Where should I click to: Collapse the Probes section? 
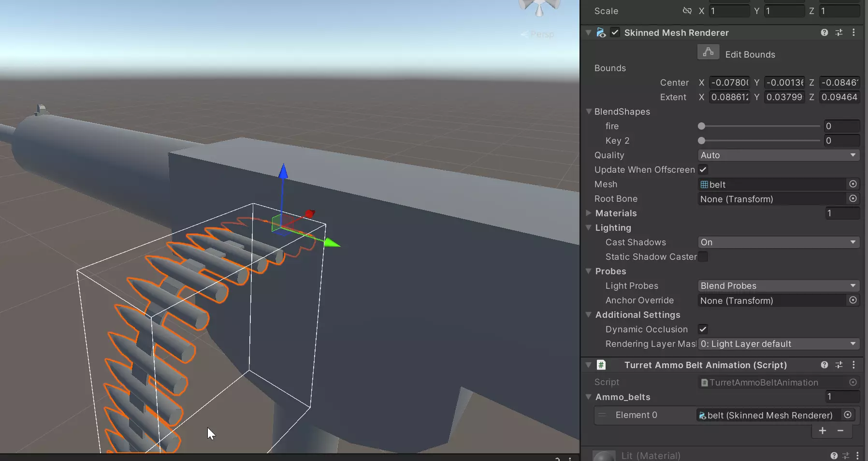589,271
